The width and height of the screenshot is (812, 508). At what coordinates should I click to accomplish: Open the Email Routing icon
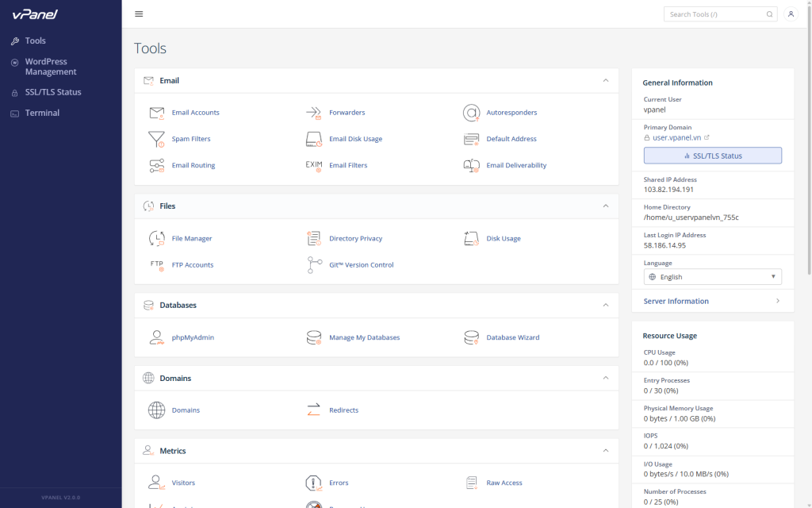156,165
